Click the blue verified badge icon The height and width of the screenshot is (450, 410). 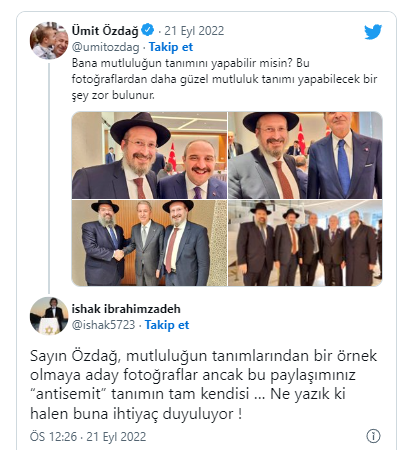click(147, 30)
